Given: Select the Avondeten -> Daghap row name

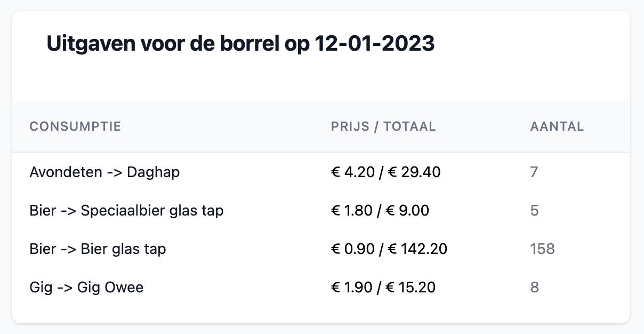Looking at the screenshot, I should coord(104,172).
